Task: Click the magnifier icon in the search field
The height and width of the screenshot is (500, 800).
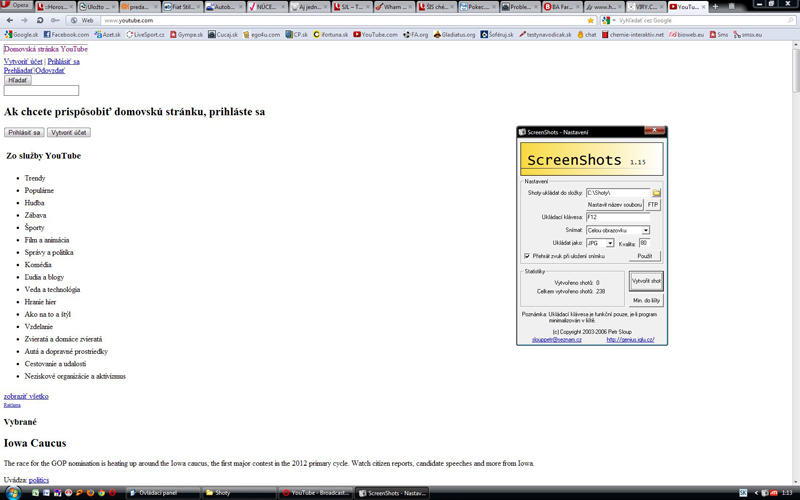Action: click(791, 20)
